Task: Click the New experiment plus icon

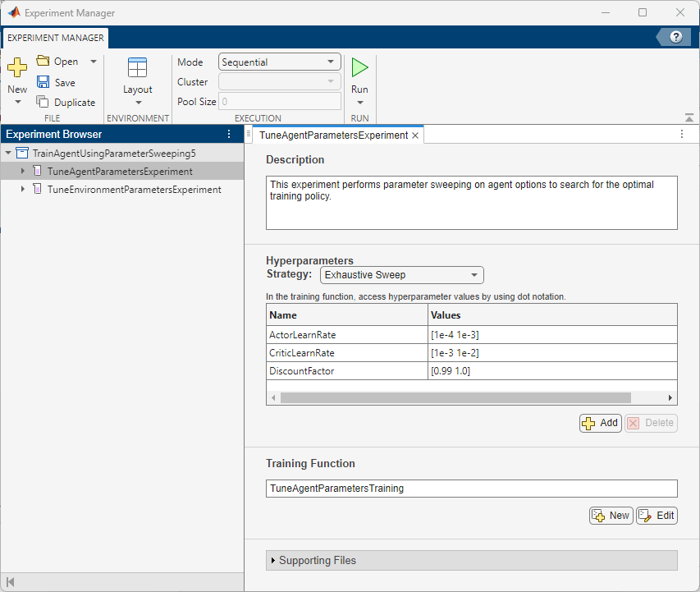Action: [x=16, y=68]
